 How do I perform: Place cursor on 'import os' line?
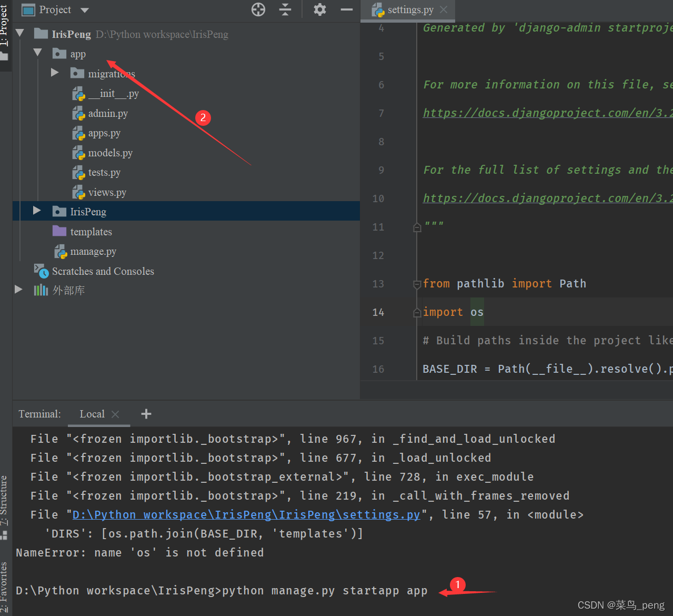coord(453,312)
